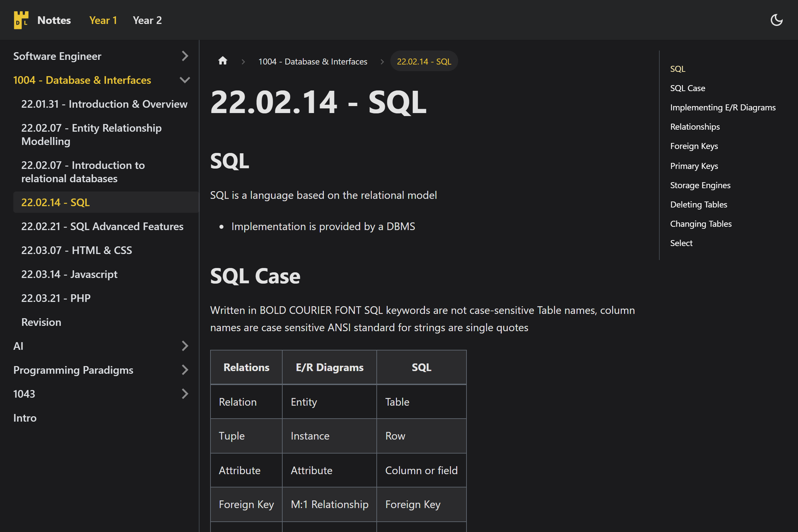Jump to Storage Engines in contents
The image size is (798, 532).
click(700, 185)
